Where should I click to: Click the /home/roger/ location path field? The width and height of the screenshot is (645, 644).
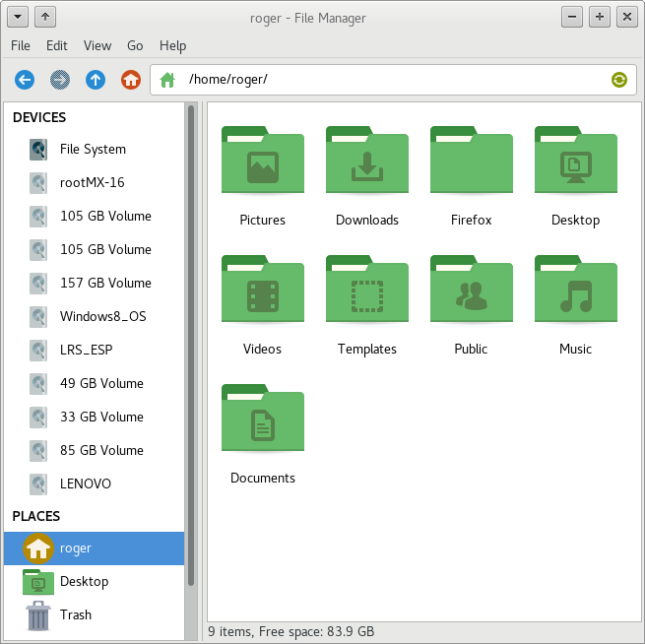click(x=394, y=80)
